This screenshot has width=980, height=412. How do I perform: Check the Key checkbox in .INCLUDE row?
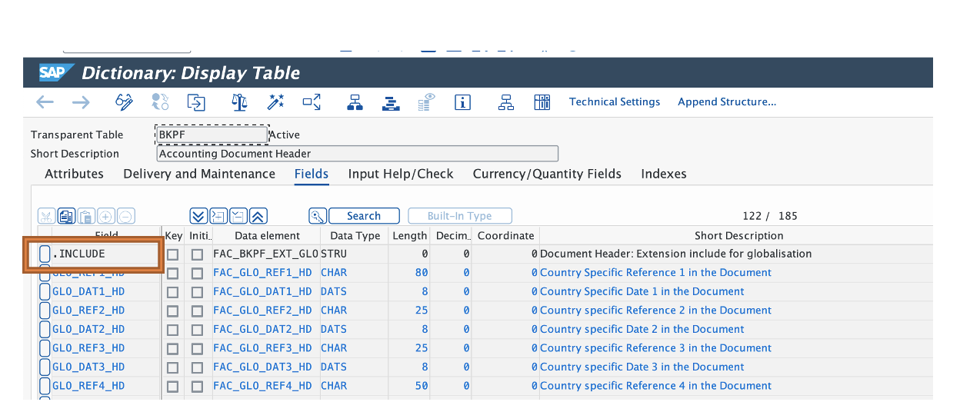click(173, 254)
